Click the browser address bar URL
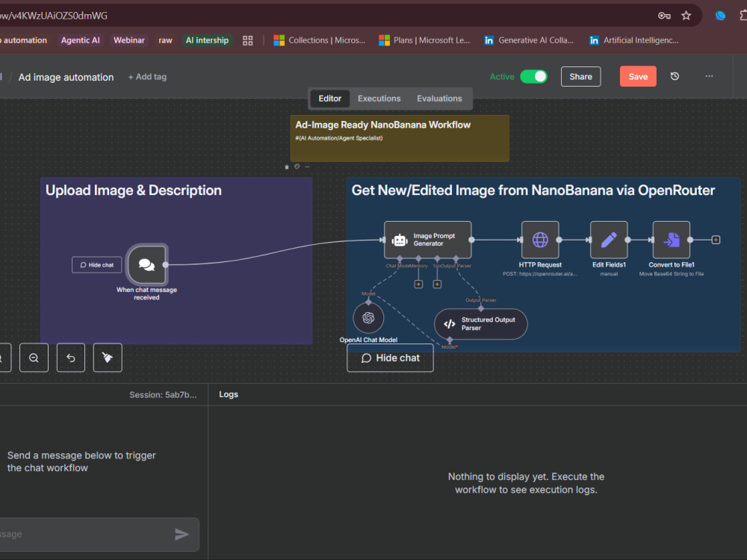 pos(54,16)
